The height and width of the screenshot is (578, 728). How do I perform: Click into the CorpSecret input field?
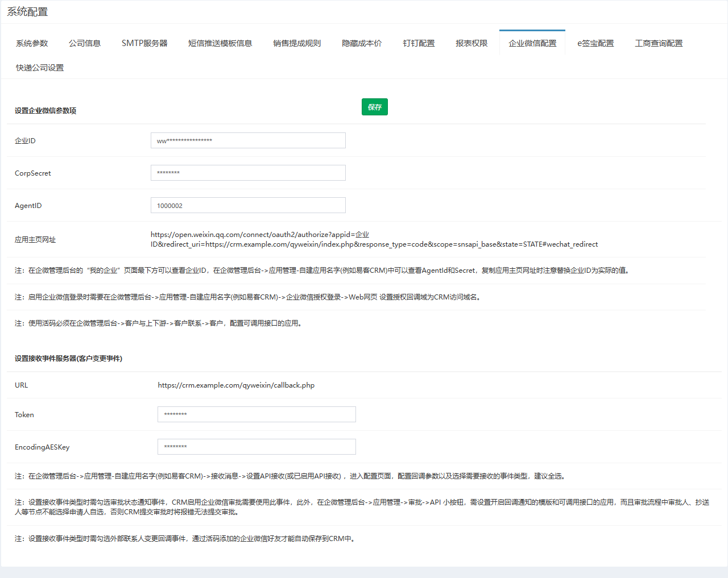[248, 173]
